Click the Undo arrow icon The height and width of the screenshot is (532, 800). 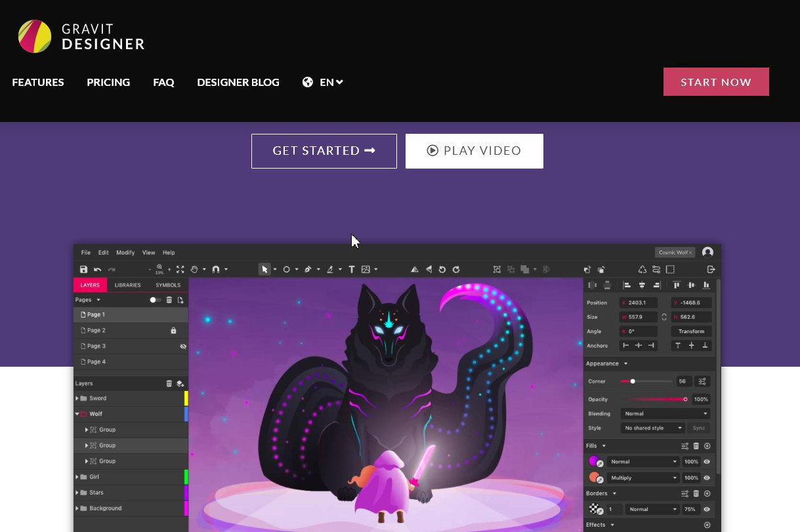pyautogui.click(x=98, y=270)
